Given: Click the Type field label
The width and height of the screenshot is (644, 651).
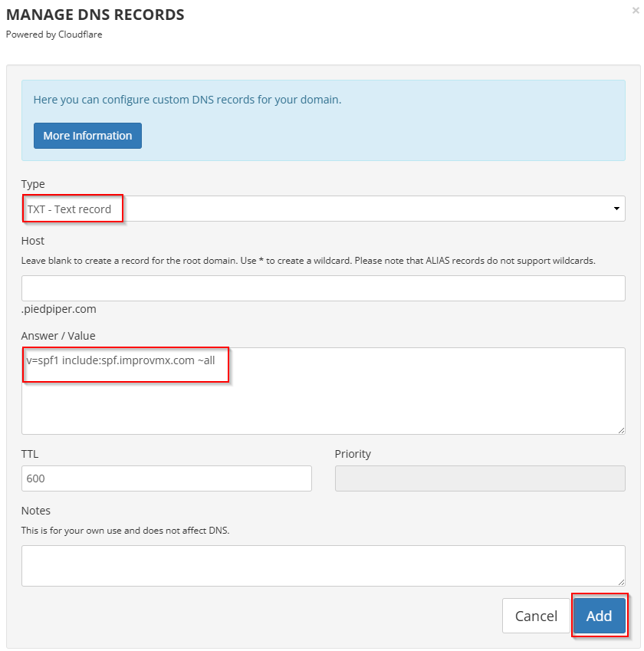Looking at the screenshot, I should coord(33,184).
